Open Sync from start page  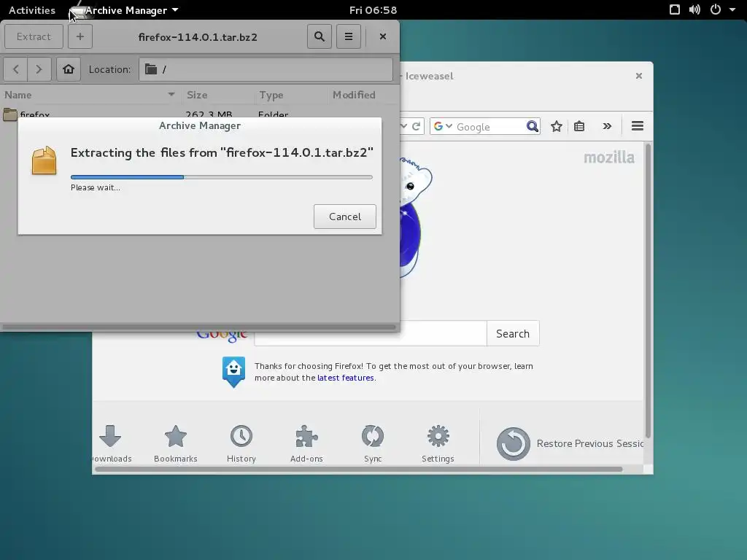click(x=373, y=444)
